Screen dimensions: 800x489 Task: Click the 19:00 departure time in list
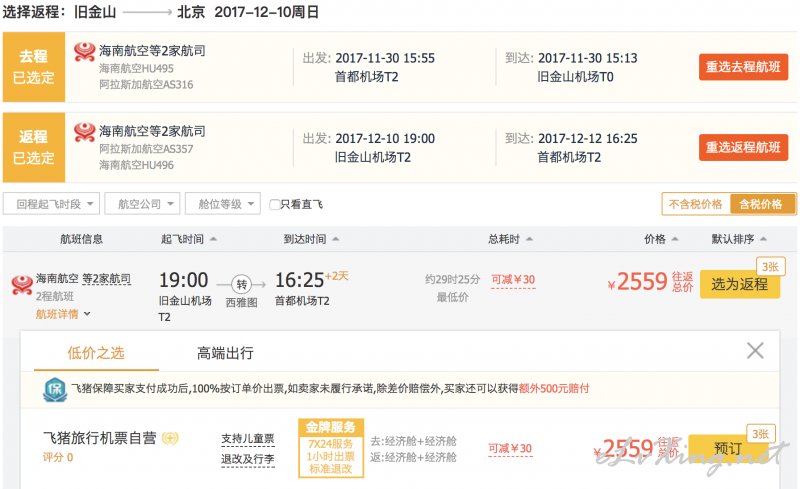(x=184, y=280)
